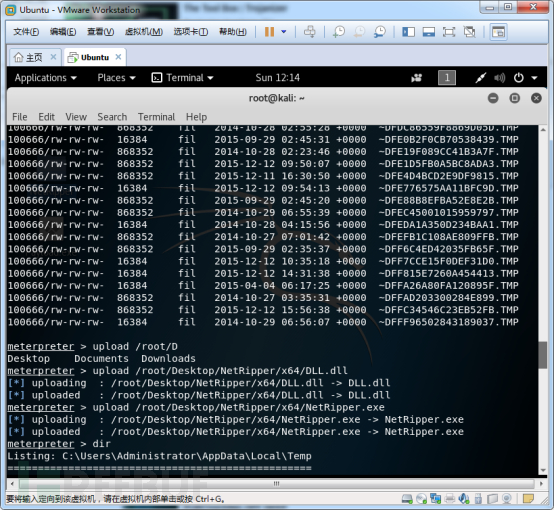The height and width of the screenshot is (510, 554).
Task: Toggle the console view button
Action: pos(498,32)
